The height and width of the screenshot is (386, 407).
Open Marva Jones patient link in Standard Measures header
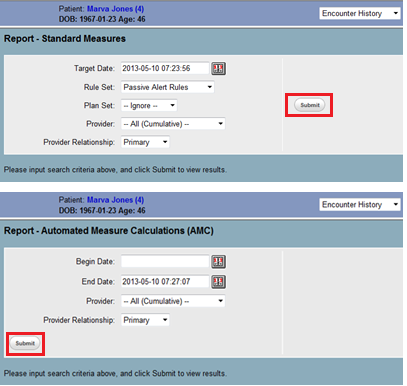click(115, 9)
